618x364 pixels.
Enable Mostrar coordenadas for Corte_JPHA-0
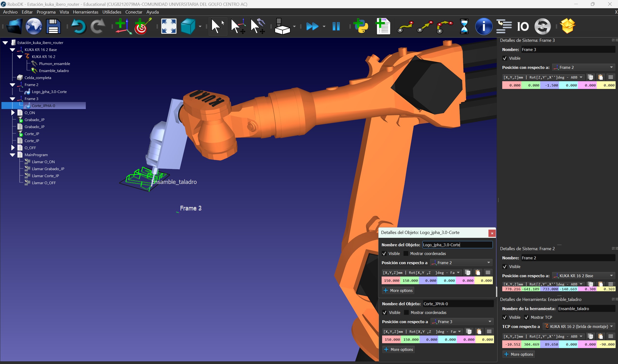coord(406,312)
